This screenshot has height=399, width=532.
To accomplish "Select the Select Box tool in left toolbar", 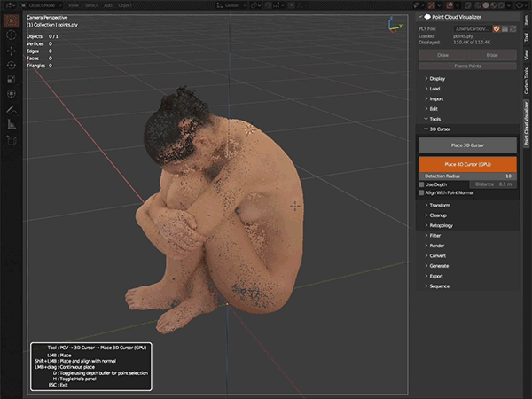I will pos(12,21).
